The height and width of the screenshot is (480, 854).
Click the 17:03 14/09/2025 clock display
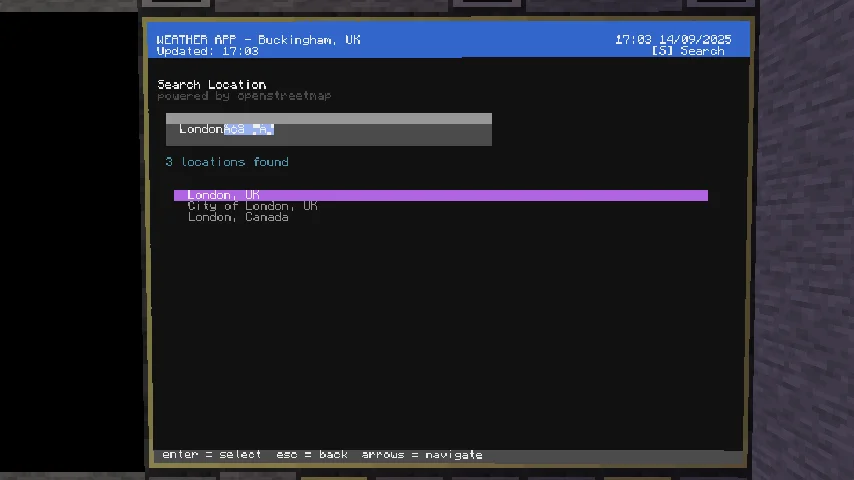(673, 40)
